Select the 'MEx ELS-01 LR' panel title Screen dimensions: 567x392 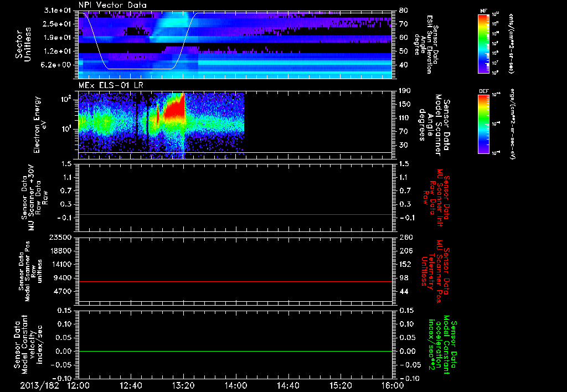click(111, 85)
